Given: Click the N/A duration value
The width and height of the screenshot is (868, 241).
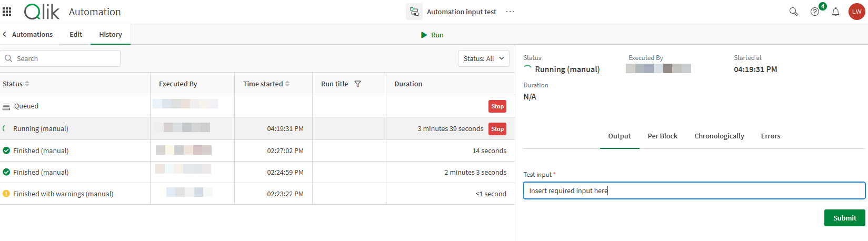Looking at the screenshot, I should (x=530, y=97).
